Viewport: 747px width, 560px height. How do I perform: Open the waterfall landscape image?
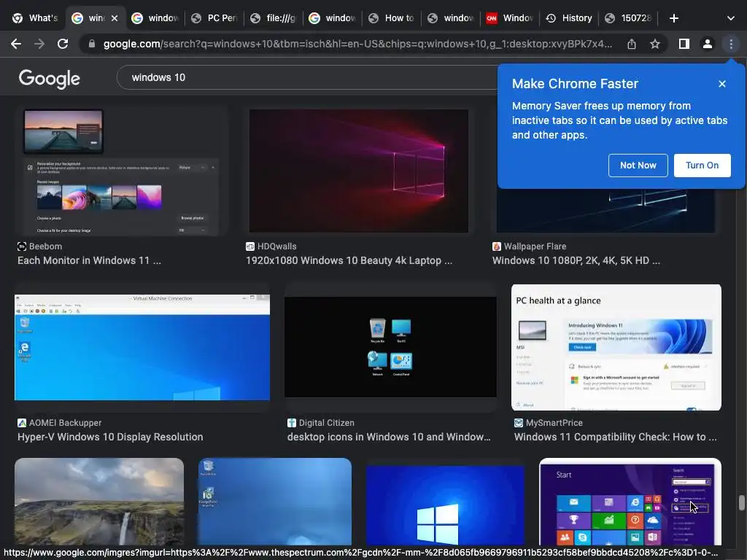99,501
